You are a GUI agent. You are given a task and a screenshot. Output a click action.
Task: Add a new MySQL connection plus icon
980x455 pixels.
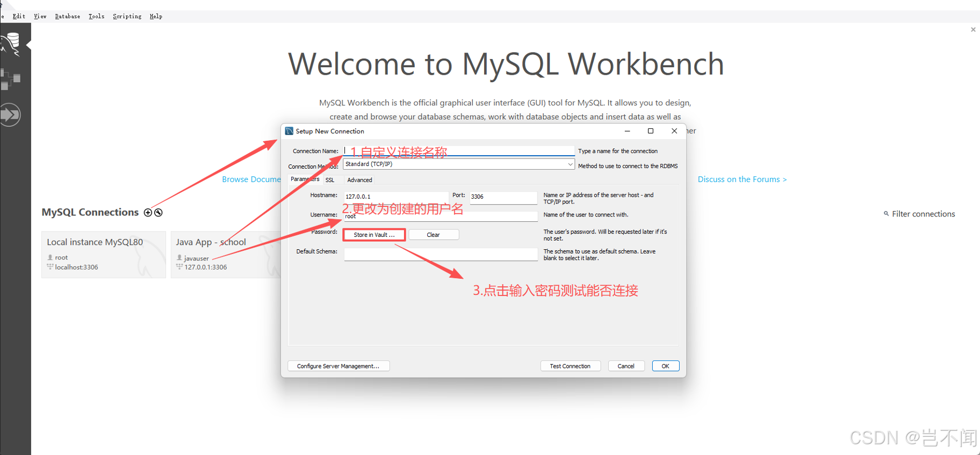[148, 213]
